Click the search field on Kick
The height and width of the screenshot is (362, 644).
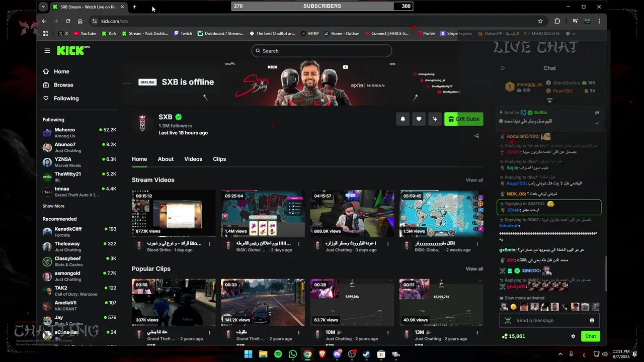tap(321, 51)
